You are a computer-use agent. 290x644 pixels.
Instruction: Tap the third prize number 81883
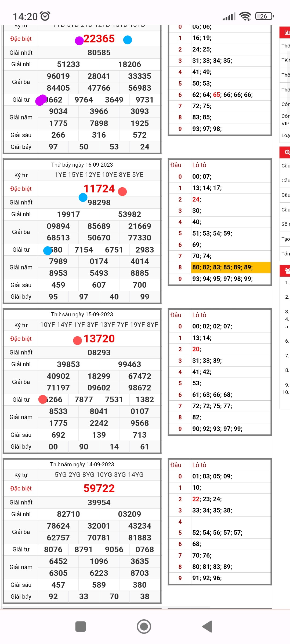click(x=140, y=538)
